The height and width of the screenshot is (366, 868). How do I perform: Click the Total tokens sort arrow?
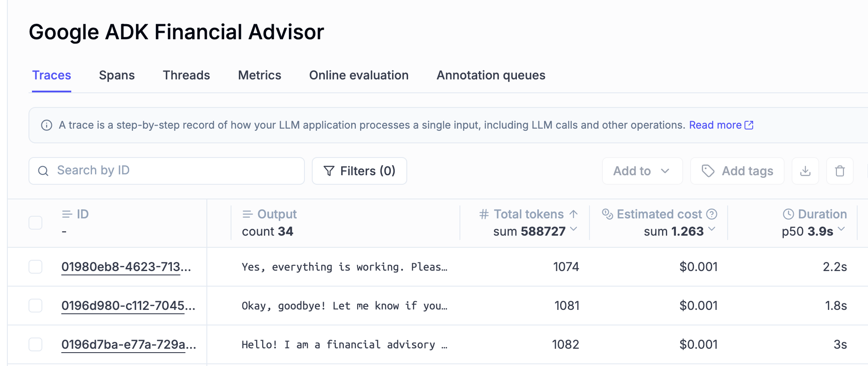point(573,214)
